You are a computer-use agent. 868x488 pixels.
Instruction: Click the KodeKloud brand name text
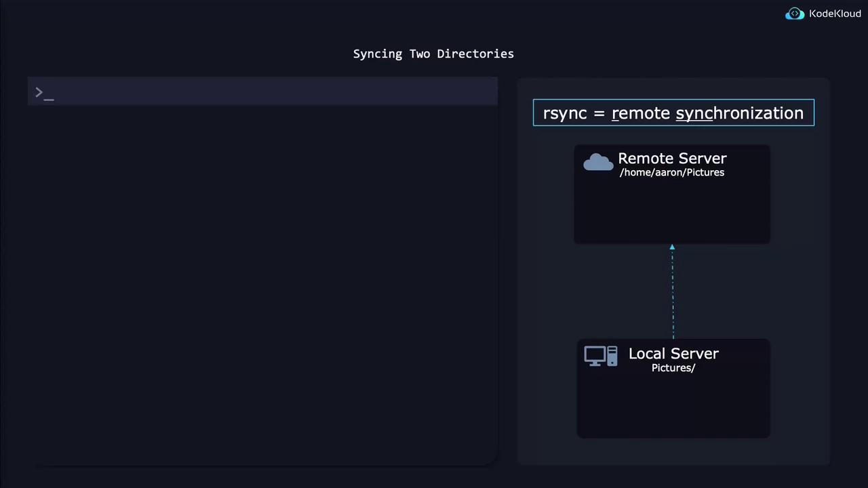835,14
